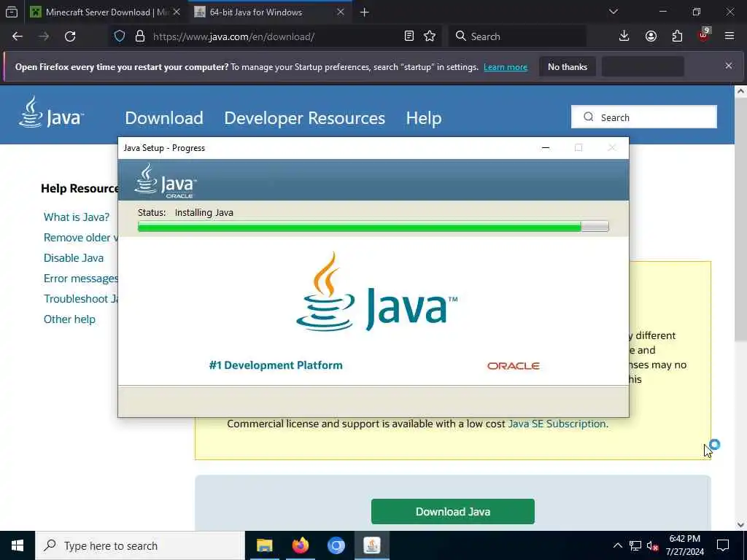Click the green Download Java button
The image size is (747, 560).
(x=452, y=511)
